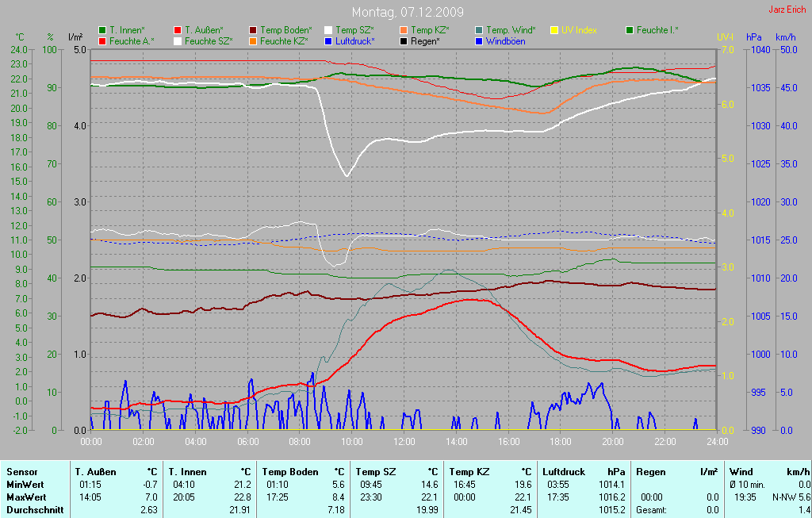Click the Temp. Wind teal legend swatch

pyautogui.click(x=478, y=31)
